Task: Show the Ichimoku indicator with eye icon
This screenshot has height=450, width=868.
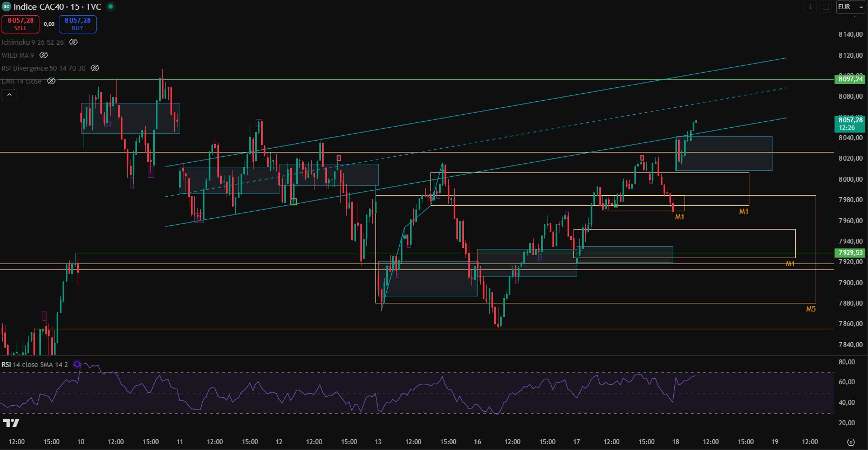Action: pos(73,42)
